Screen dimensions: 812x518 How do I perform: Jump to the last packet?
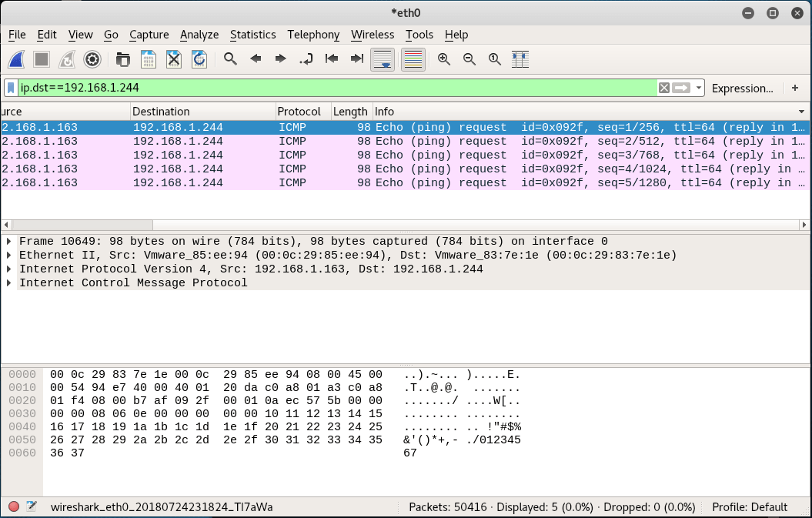(356, 59)
